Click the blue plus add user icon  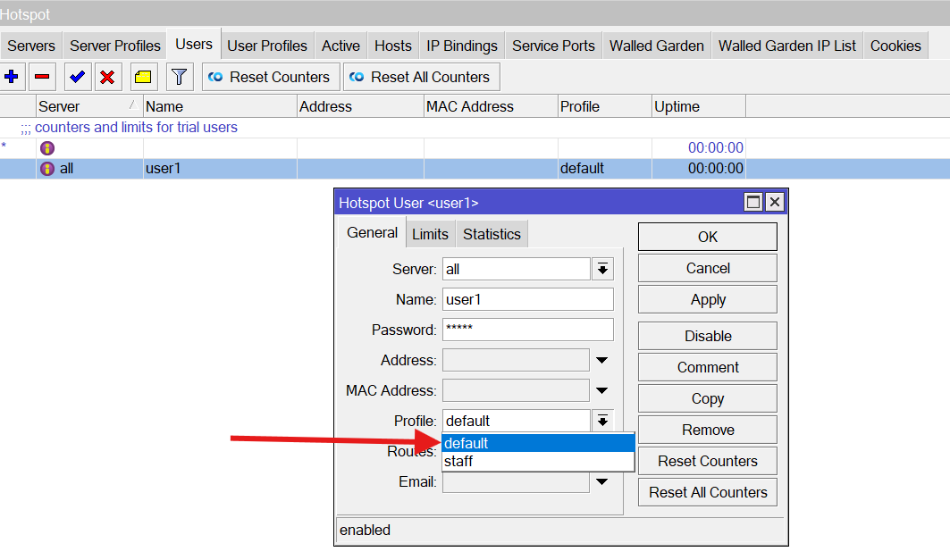coord(12,77)
